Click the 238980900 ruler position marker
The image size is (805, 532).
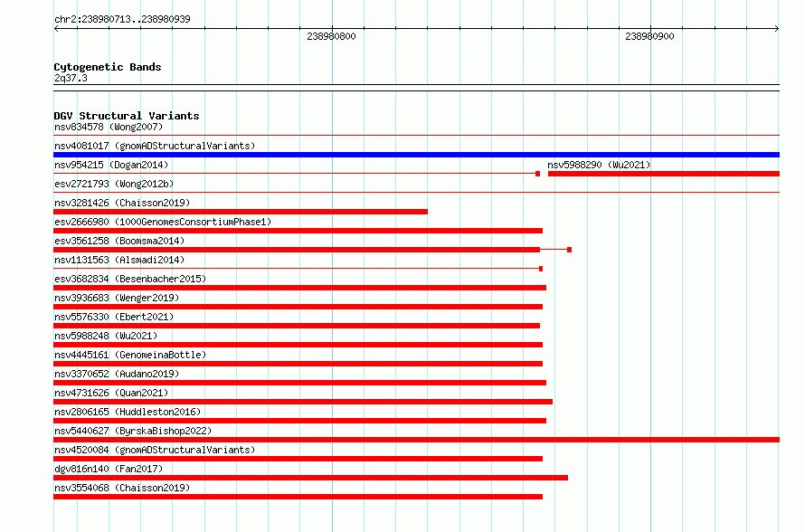[649, 36]
